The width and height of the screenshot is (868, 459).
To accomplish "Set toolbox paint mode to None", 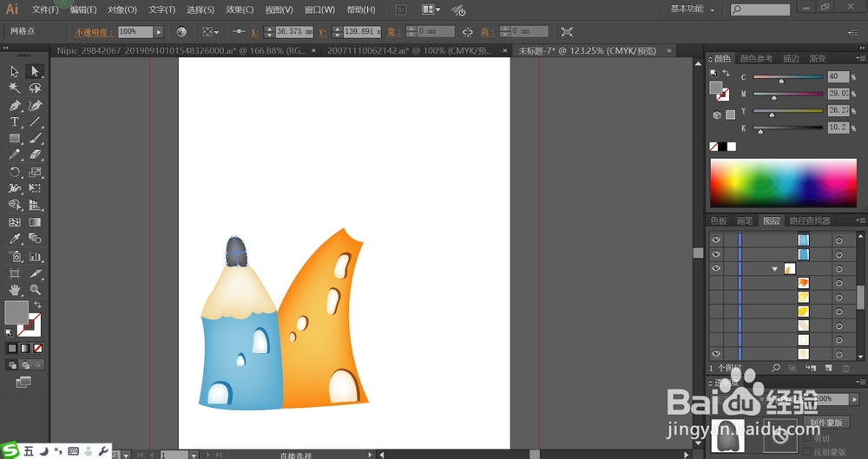I will tap(38, 348).
